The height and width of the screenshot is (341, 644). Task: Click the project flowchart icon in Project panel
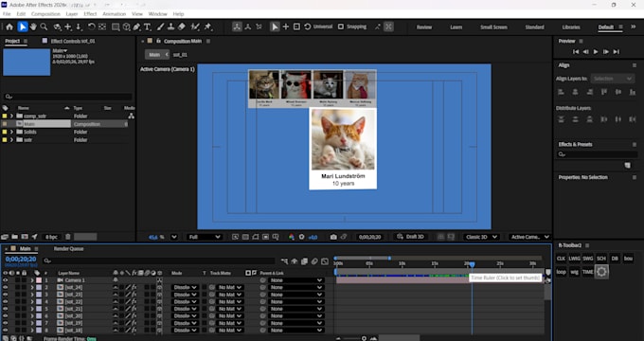(x=131, y=117)
